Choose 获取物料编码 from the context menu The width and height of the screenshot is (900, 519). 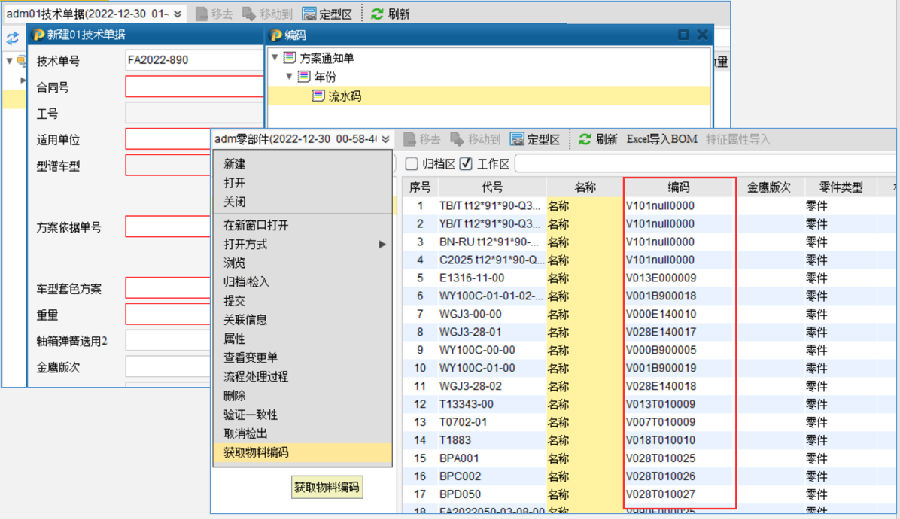tap(256, 452)
